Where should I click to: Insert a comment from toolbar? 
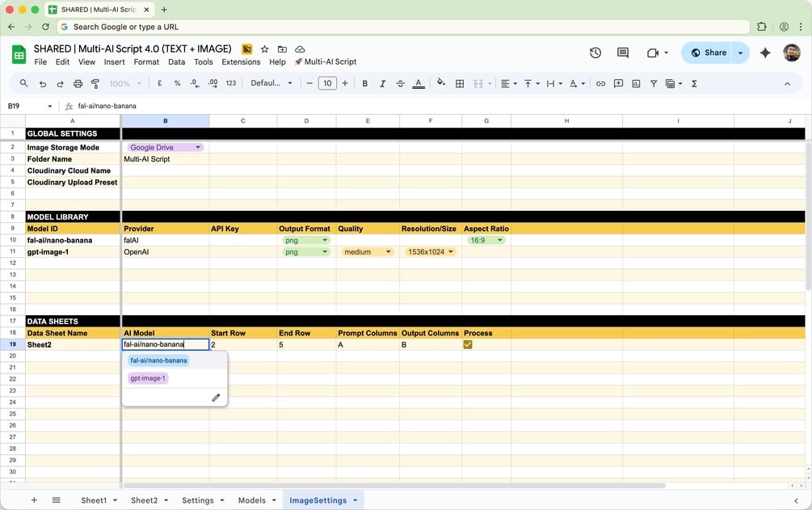[x=618, y=83]
